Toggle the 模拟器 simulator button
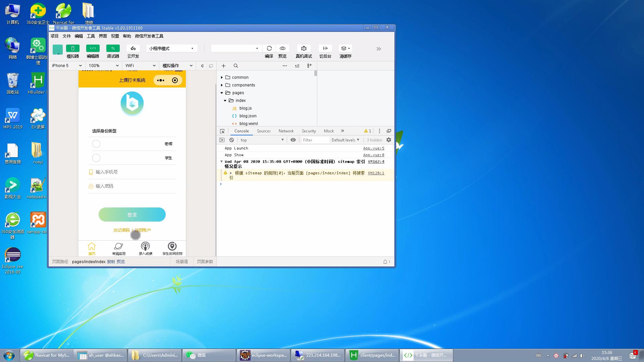 click(72, 48)
